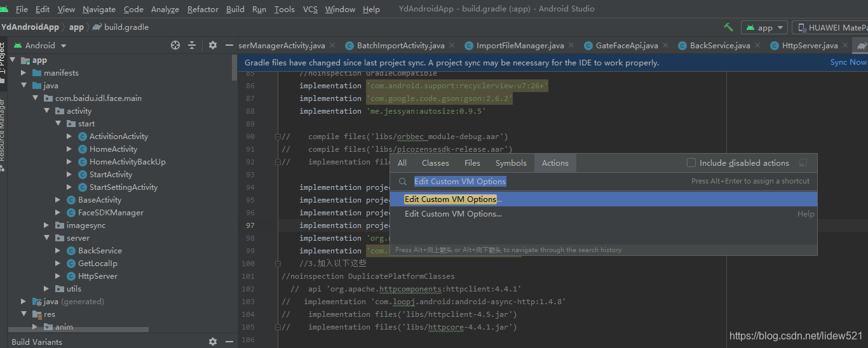
Task: Open the Android view dropdown
Action: (x=40, y=45)
